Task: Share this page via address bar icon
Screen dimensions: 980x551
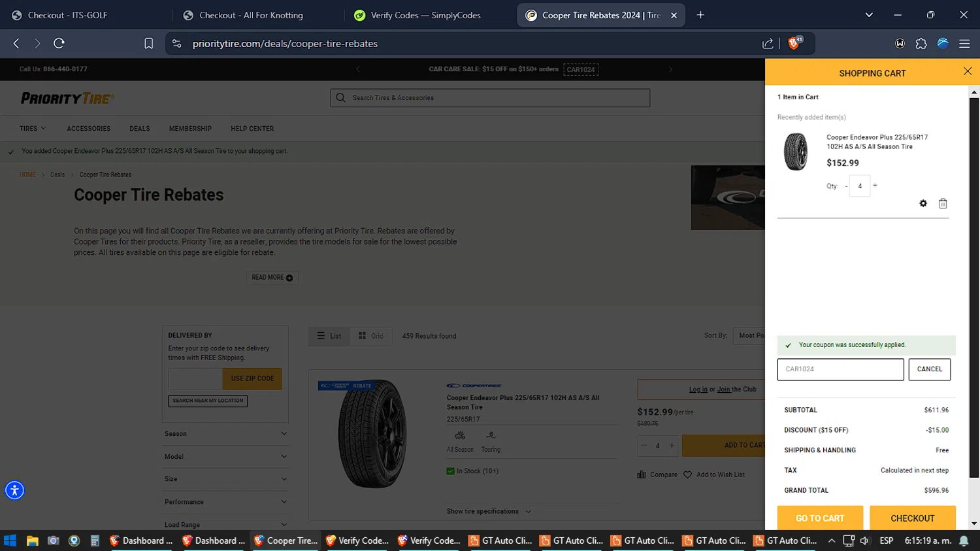Action: coord(768,43)
